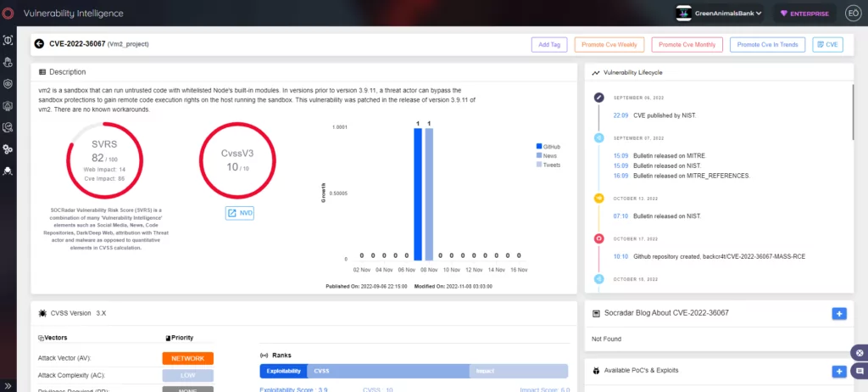Image resolution: width=868 pixels, height=392 pixels.
Task: Select the Exploitability rank bar segment
Action: click(283, 371)
